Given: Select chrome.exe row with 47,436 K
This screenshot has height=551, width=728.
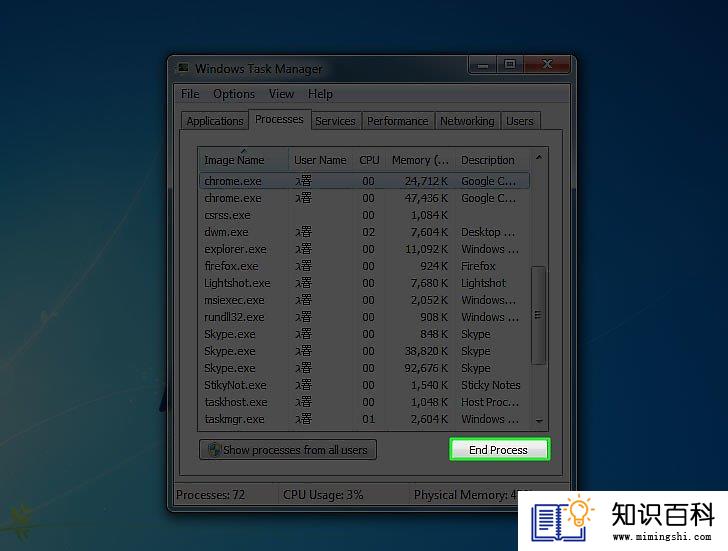Looking at the screenshot, I should (x=364, y=198).
